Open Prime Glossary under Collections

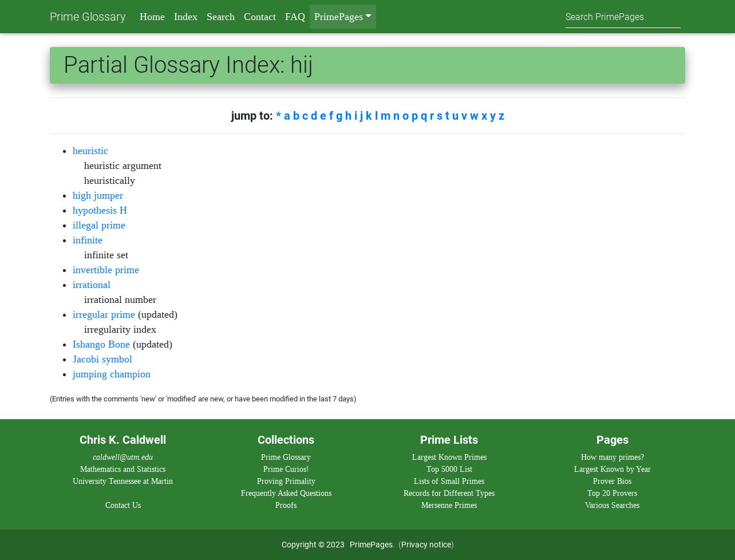286,457
